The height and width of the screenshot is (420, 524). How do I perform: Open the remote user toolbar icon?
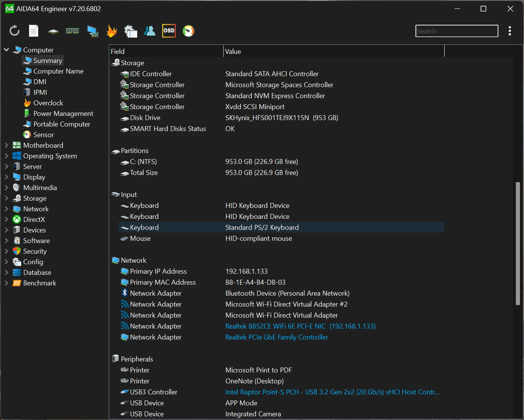[150, 31]
